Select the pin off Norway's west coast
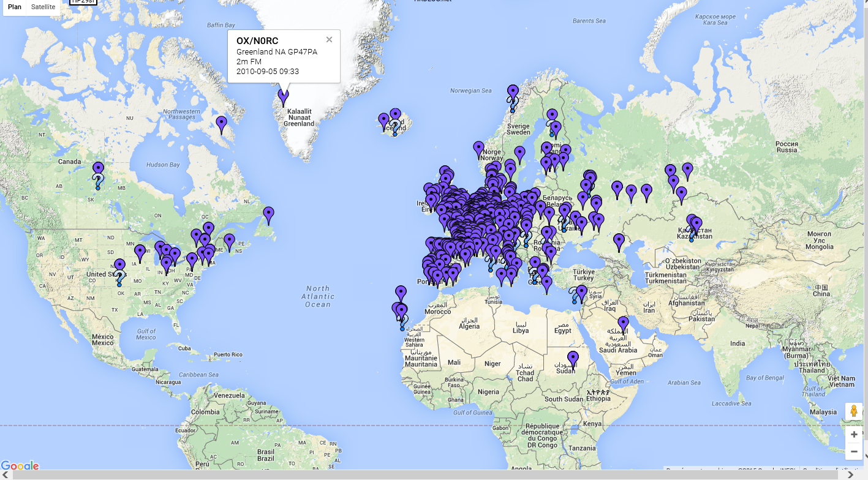Image resolution: width=868 pixels, height=480 pixels. (478, 151)
